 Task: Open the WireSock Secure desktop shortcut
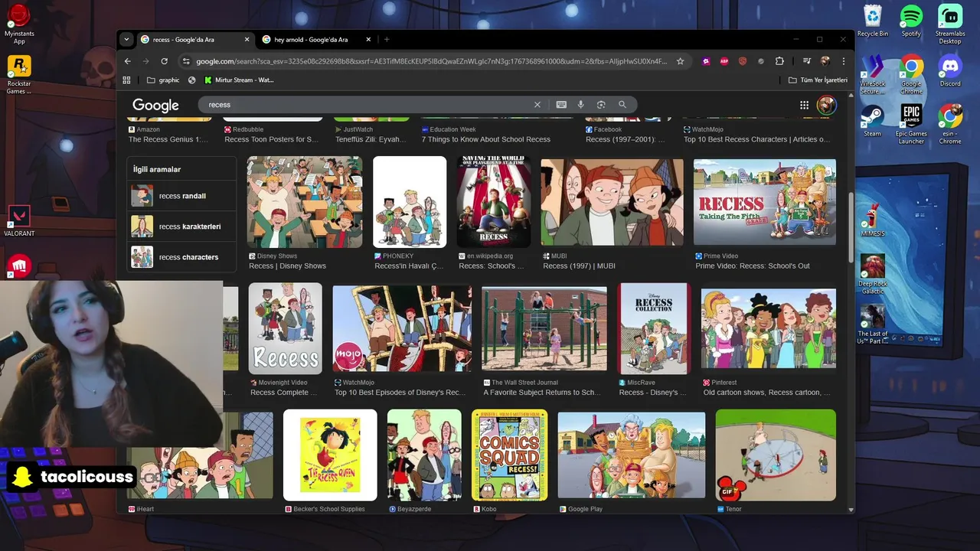[873, 74]
